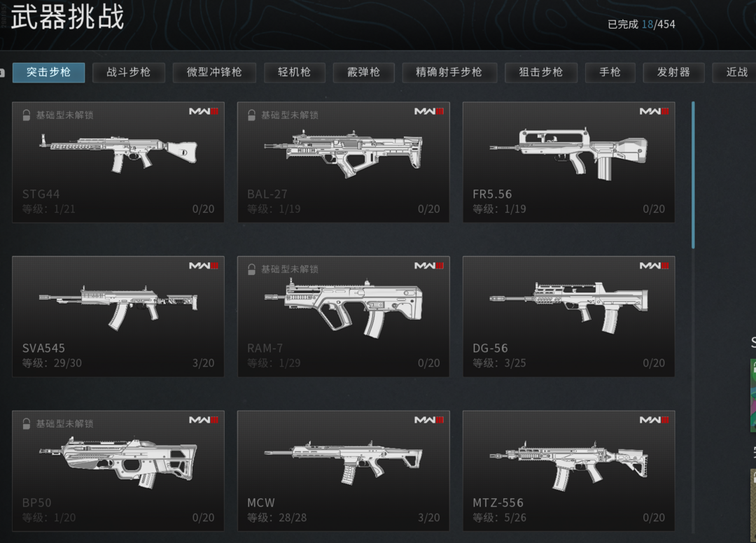Click the lock icon on RAM-7 card
The height and width of the screenshot is (543, 756).
point(252,269)
